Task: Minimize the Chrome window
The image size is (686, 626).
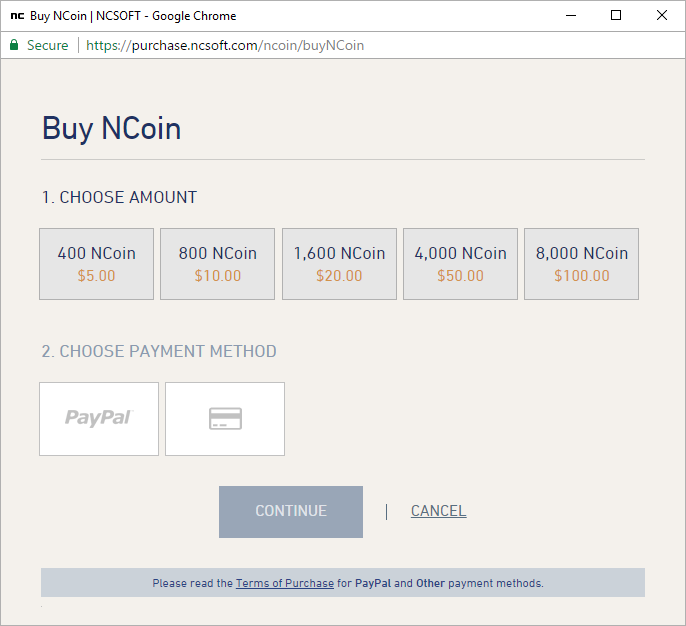Action: (571, 16)
